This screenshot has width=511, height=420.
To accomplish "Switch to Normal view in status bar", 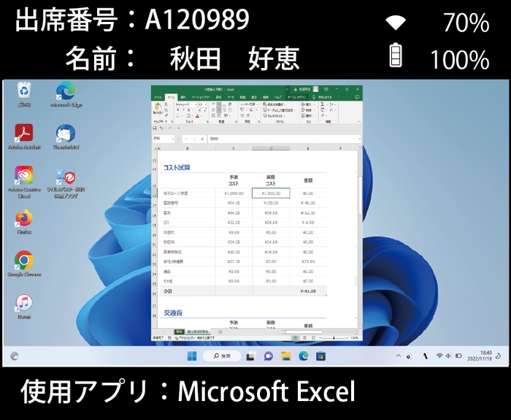I will (x=295, y=337).
